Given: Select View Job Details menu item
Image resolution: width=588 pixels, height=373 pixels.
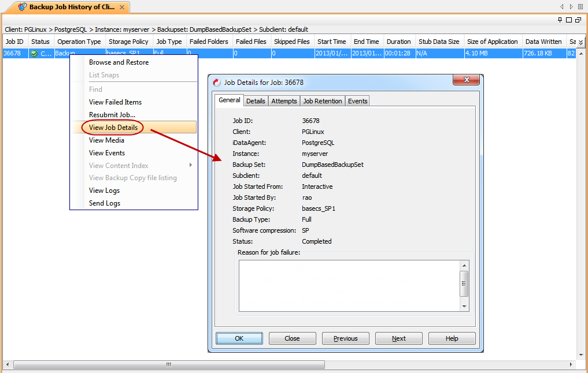Looking at the screenshot, I should pos(113,128).
